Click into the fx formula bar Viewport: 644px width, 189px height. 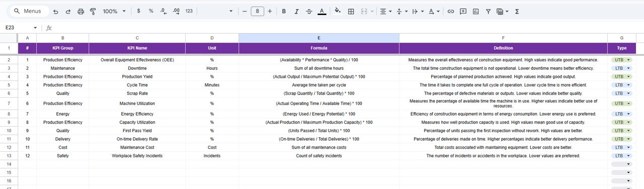tap(347, 28)
